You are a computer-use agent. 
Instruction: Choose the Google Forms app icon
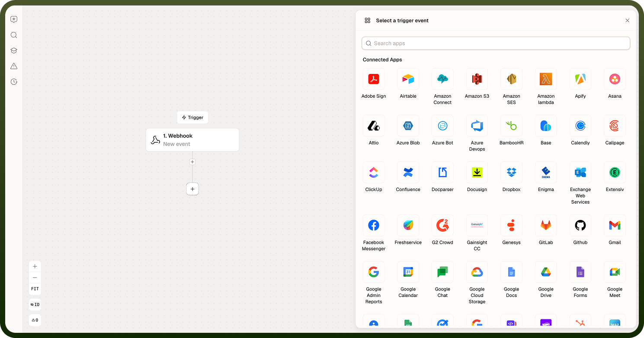pos(580,272)
